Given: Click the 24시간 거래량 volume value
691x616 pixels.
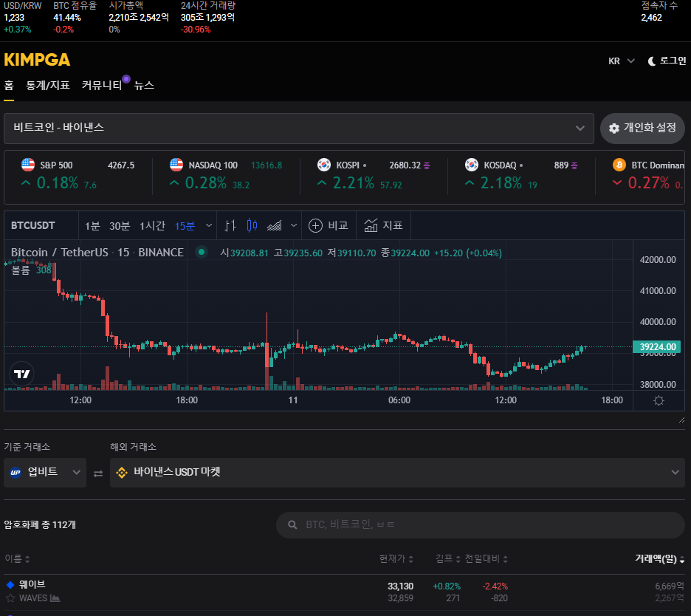Looking at the screenshot, I should pos(207,18).
